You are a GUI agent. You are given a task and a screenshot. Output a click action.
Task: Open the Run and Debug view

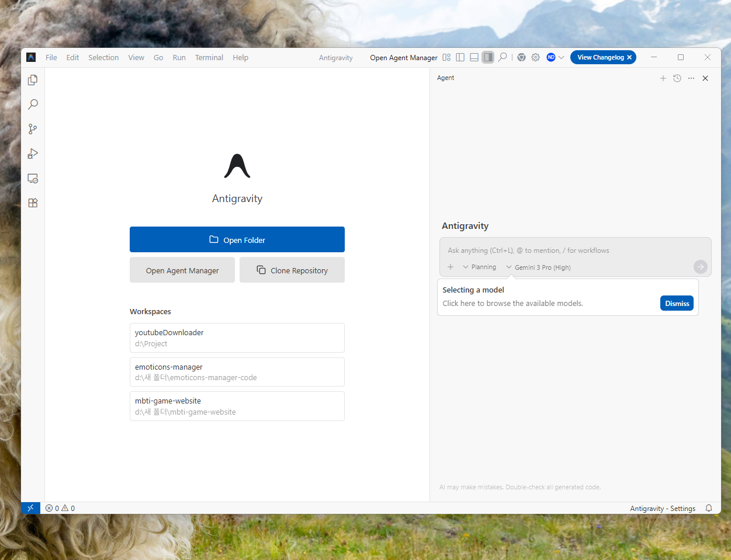click(33, 154)
